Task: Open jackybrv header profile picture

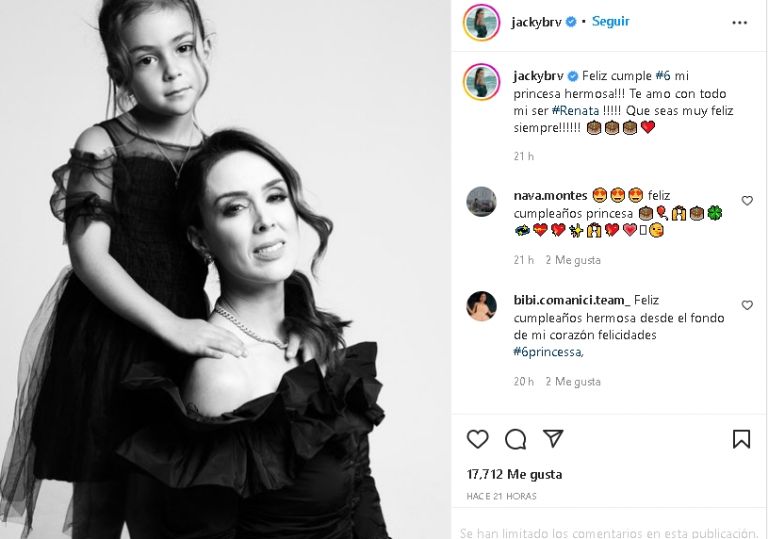Action: [x=481, y=23]
